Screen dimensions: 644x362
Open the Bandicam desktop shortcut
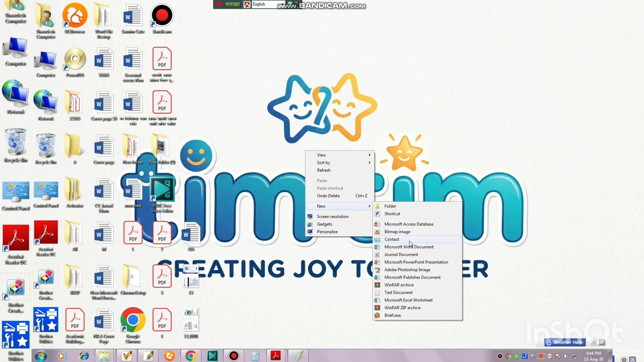162,18
